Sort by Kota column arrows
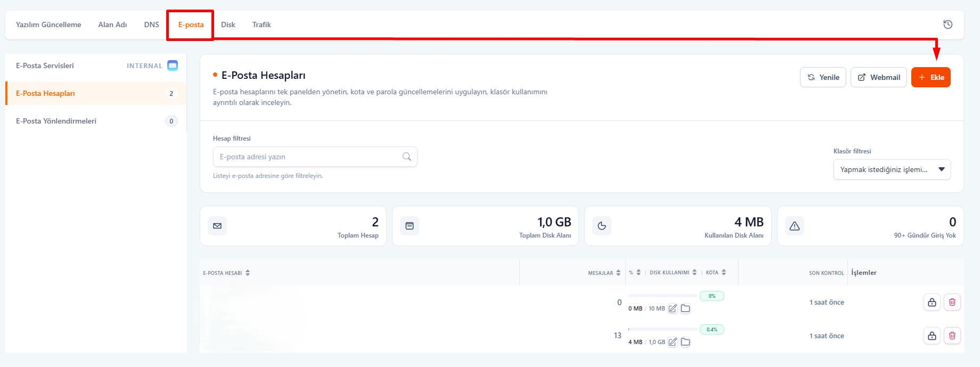 [x=724, y=272]
